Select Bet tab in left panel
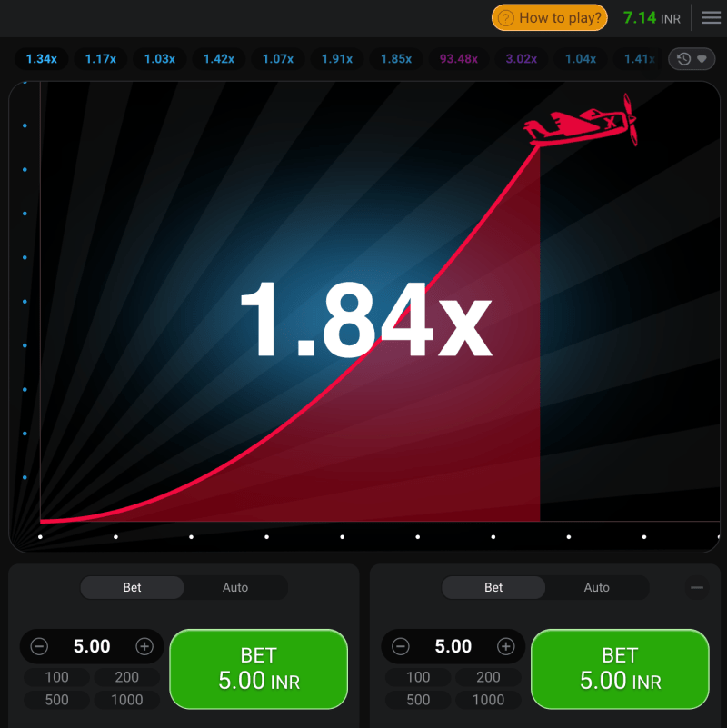The height and width of the screenshot is (728, 727). [x=133, y=588]
